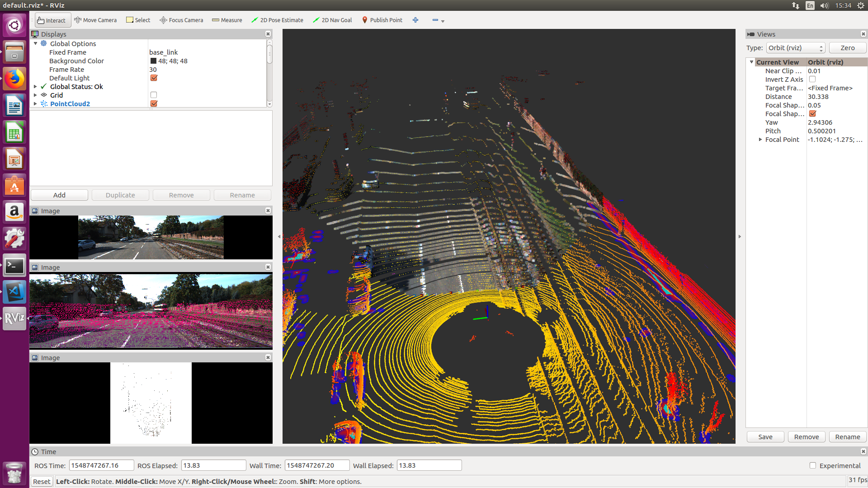This screenshot has height=488, width=868.
Task: Click the blue plus add-tool icon
Action: (415, 20)
